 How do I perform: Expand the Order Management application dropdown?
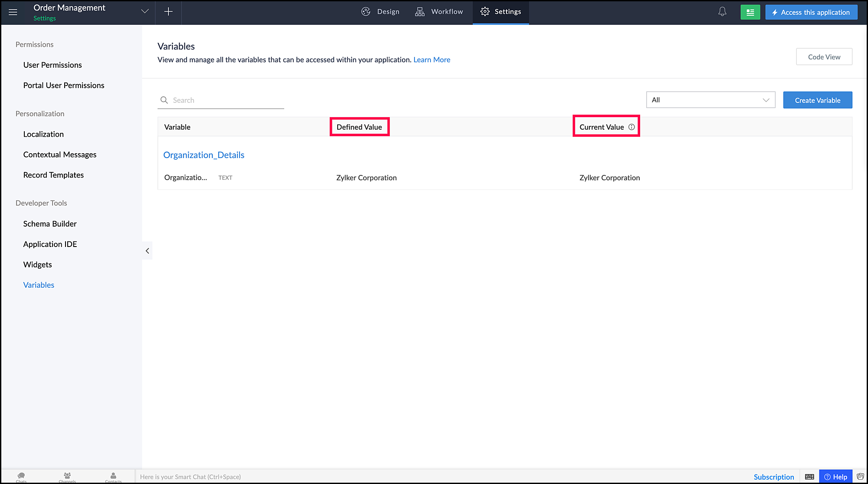tap(145, 12)
